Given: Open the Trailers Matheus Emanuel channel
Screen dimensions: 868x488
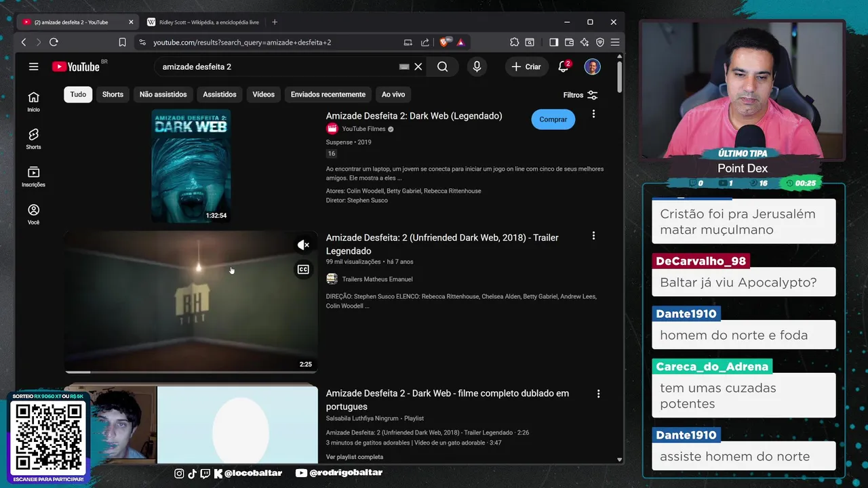Looking at the screenshot, I should click(x=377, y=279).
